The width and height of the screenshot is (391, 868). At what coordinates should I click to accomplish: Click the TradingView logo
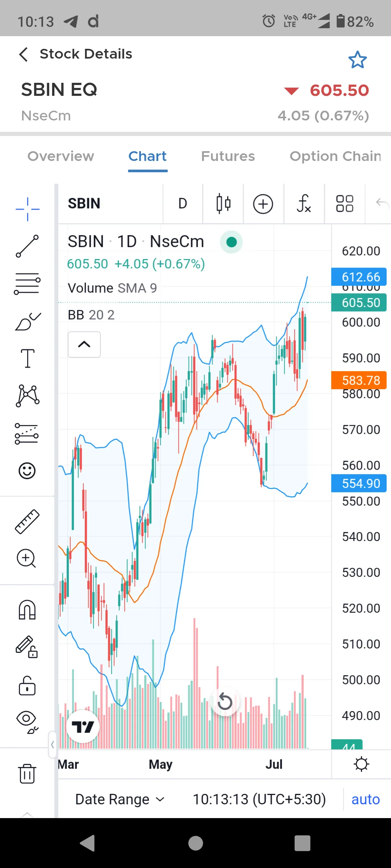pyautogui.click(x=83, y=726)
